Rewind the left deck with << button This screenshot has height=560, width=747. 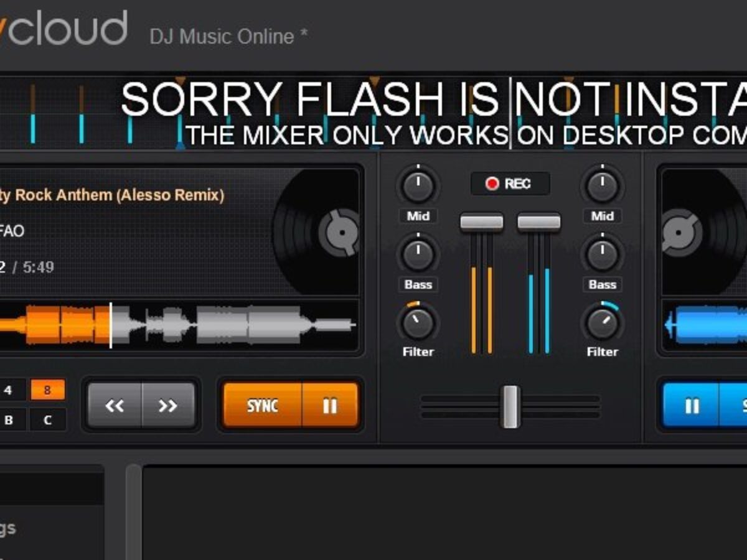click(x=115, y=406)
